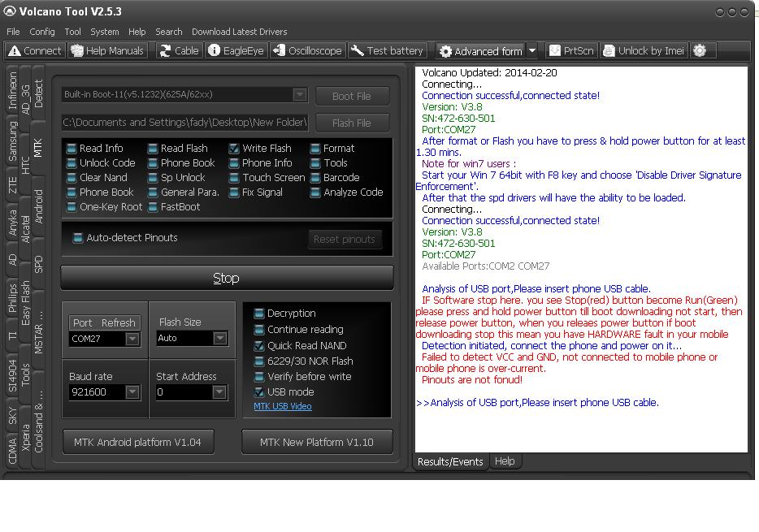Select the Format checkbox
Viewport: 759px width, 532px height.
click(x=315, y=149)
